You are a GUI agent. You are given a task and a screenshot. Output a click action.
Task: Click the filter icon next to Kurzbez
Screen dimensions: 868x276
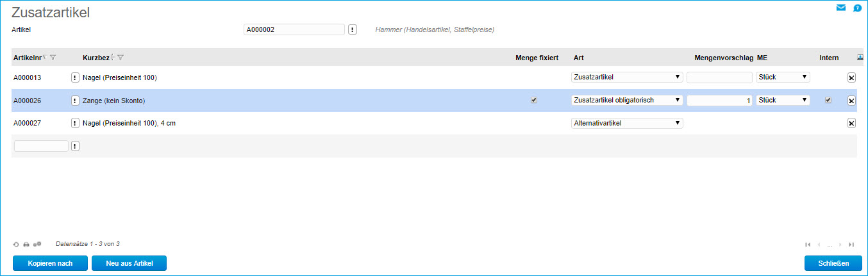point(121,58)
